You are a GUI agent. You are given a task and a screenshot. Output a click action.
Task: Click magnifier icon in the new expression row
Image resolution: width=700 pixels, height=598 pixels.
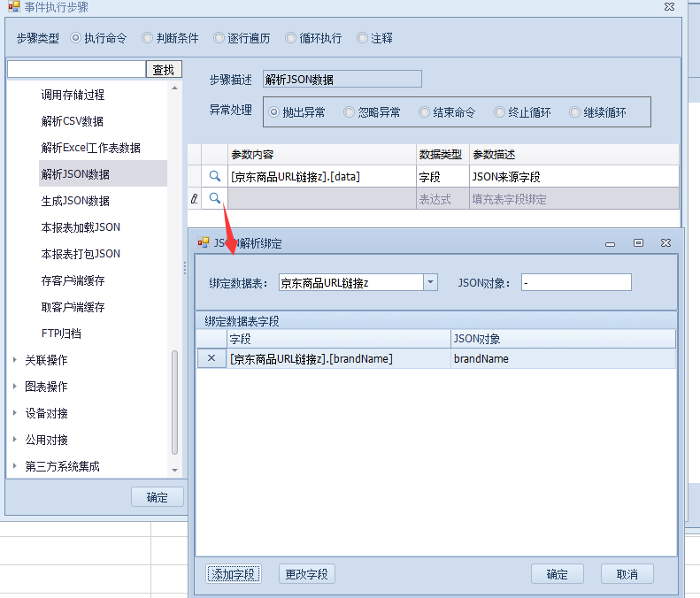214,199
